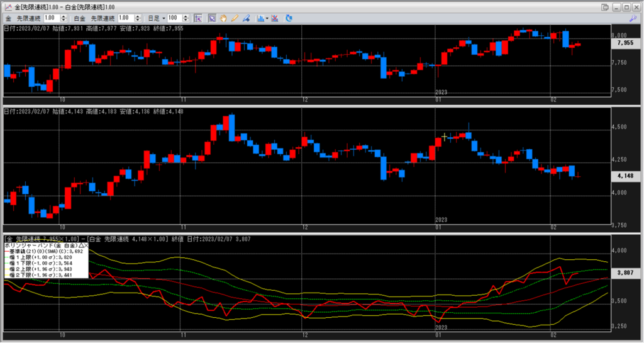This screenshot has height=343, width=644.
Task: Click the bar count field showing 100
Action: click(x=174, y=18)
